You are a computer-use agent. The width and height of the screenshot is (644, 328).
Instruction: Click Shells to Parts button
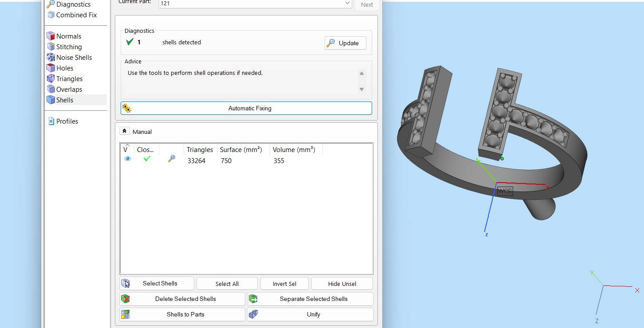coord(182,314)
